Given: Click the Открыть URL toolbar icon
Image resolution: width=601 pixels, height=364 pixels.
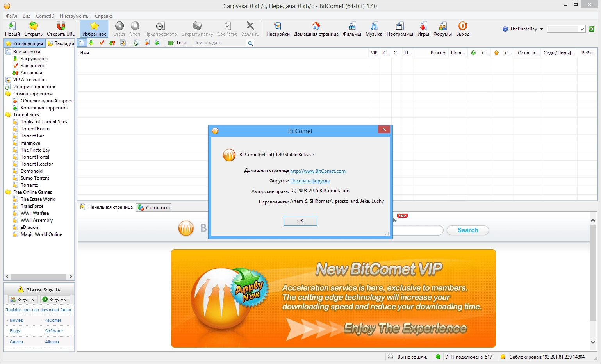Looking at the screenshot, I should [x=61, y=29].
